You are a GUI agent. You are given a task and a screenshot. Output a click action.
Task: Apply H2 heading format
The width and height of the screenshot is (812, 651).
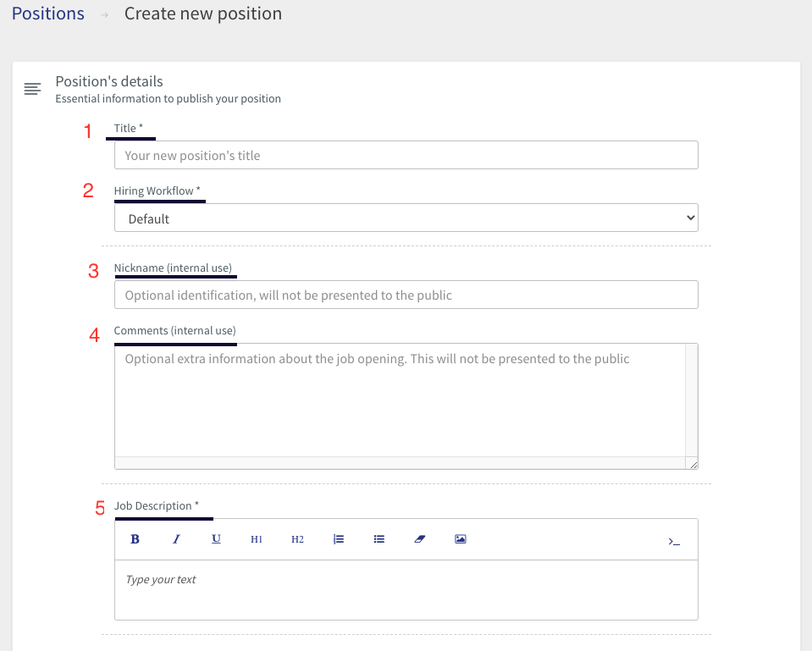pyautogui.click(x=297, y=539)
